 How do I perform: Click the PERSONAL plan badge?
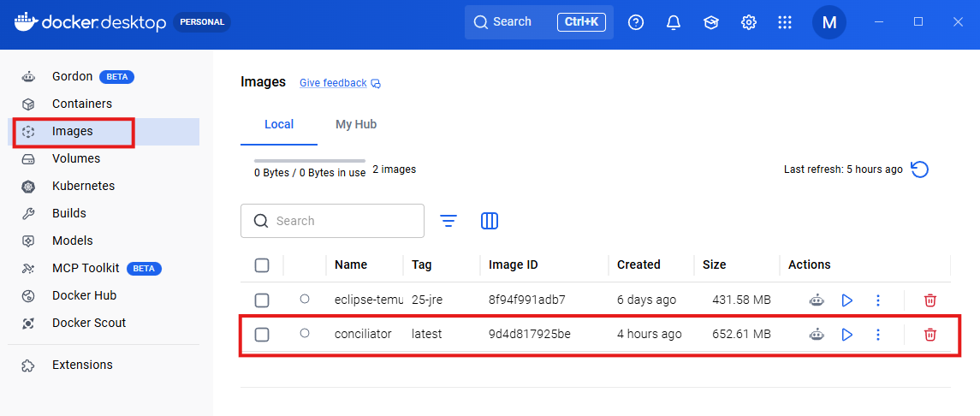[202, 22]
